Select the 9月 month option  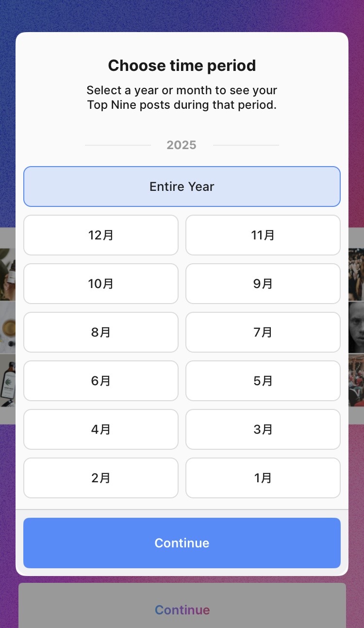coord(263,284)
